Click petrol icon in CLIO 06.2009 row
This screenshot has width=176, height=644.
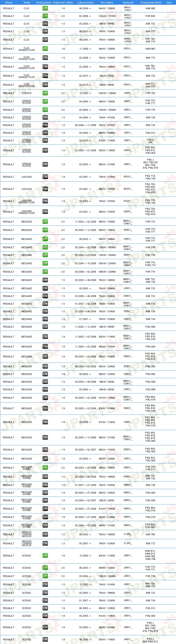(45, 8)
